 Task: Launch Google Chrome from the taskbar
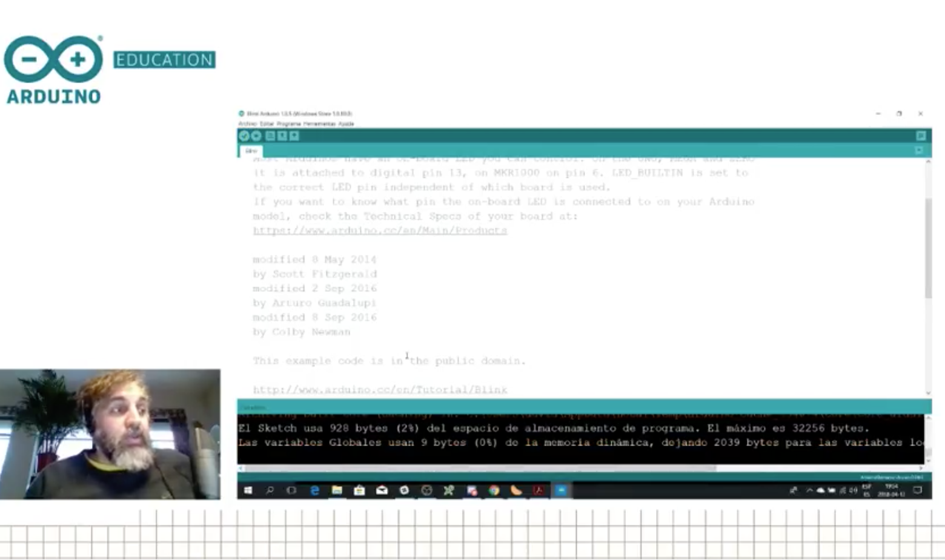pyautogui.click(x=494, y=490)
